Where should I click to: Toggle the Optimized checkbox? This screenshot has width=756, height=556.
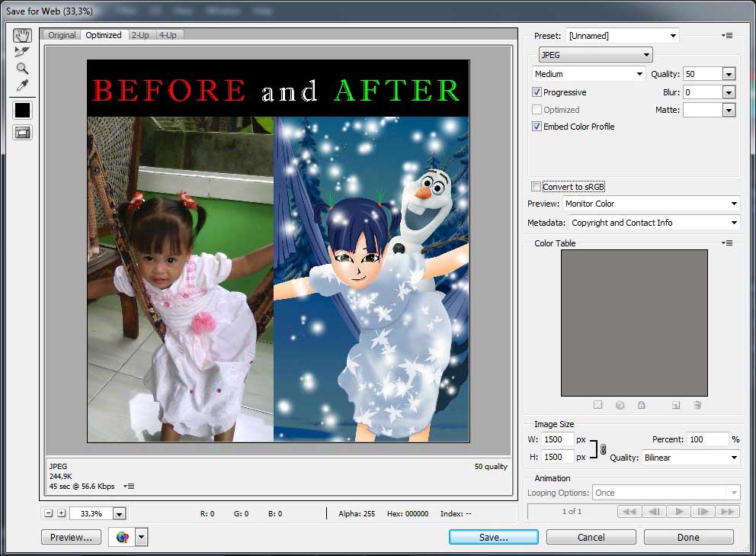pyautogui.click(x=537, y=110)
